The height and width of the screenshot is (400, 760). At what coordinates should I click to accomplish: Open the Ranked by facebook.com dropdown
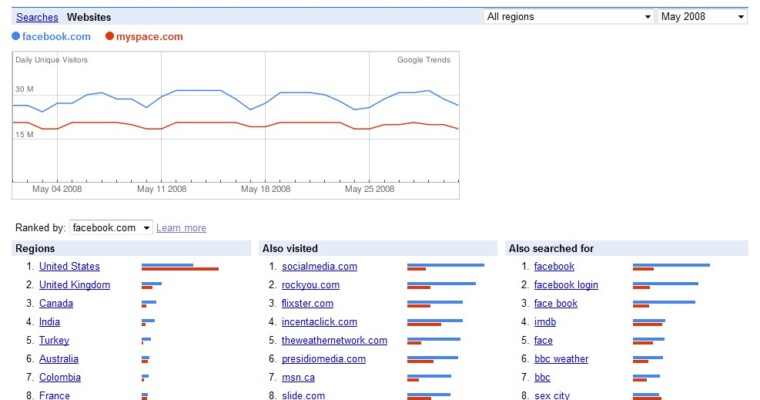[x=111, y=227]
